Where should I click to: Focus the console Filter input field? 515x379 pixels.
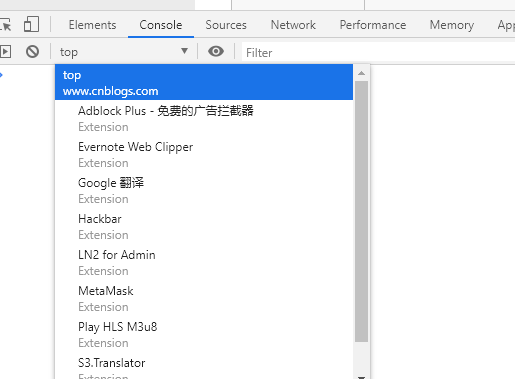[x=378, y=53]
